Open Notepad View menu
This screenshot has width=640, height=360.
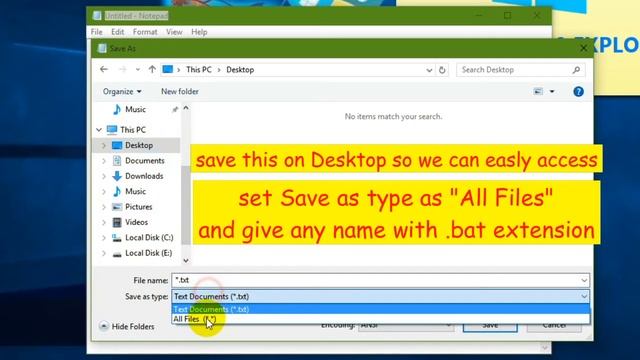point(174,32)
